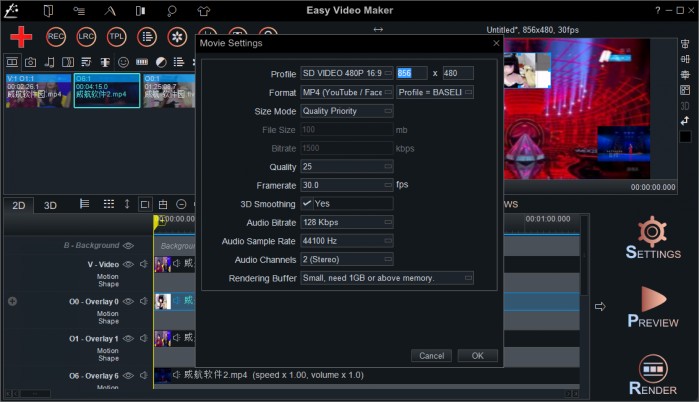Screen dimensions: 699x402
Task: Close the Movie Settings dialog
Action: click(496, 43)
